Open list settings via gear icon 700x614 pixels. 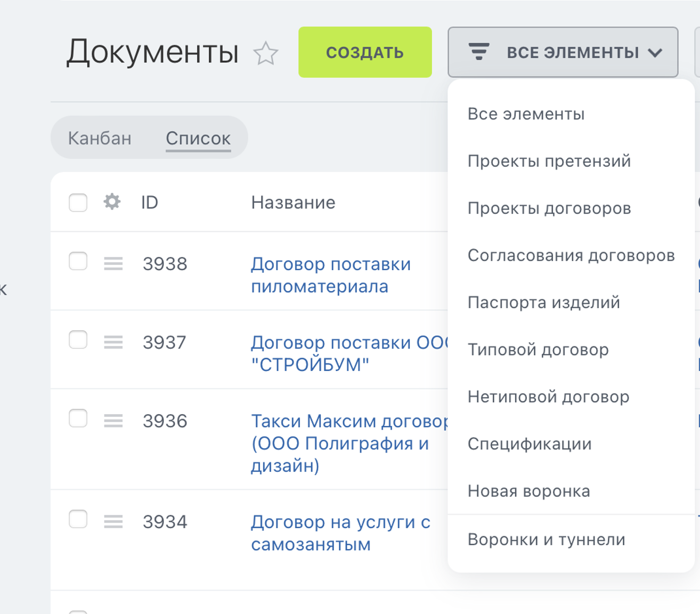point(112,202)
